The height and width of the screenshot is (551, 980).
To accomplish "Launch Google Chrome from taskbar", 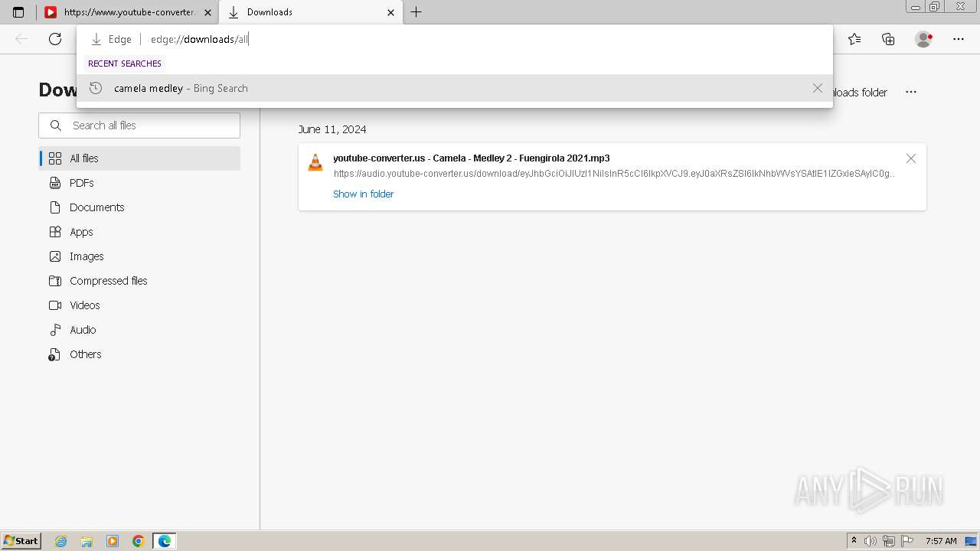I will pos(139,541).
